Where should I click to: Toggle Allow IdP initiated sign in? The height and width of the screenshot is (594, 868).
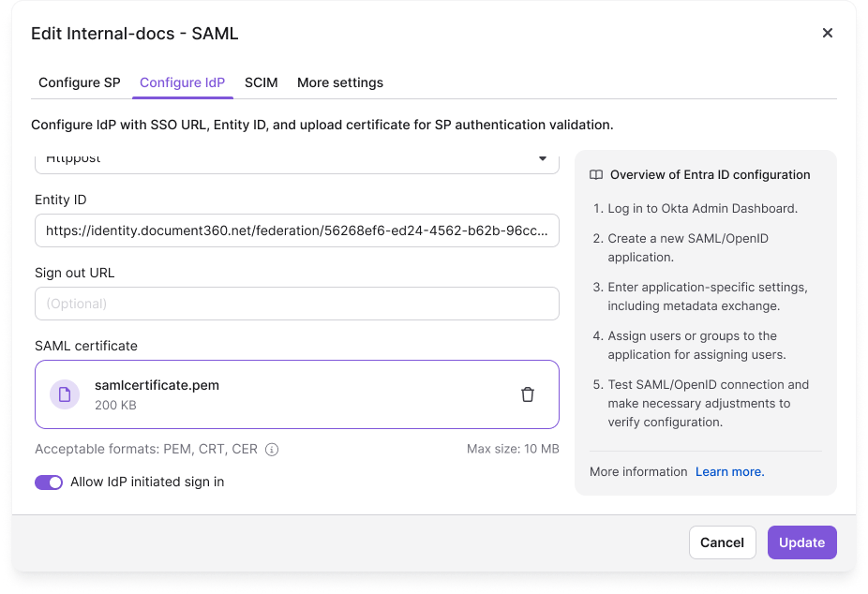pyautogui.click(x=49, y=483)
